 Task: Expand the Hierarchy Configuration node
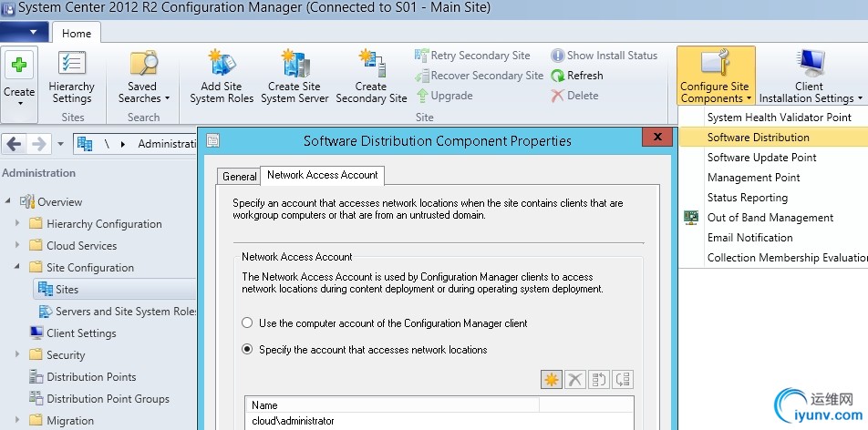[17, 222]
